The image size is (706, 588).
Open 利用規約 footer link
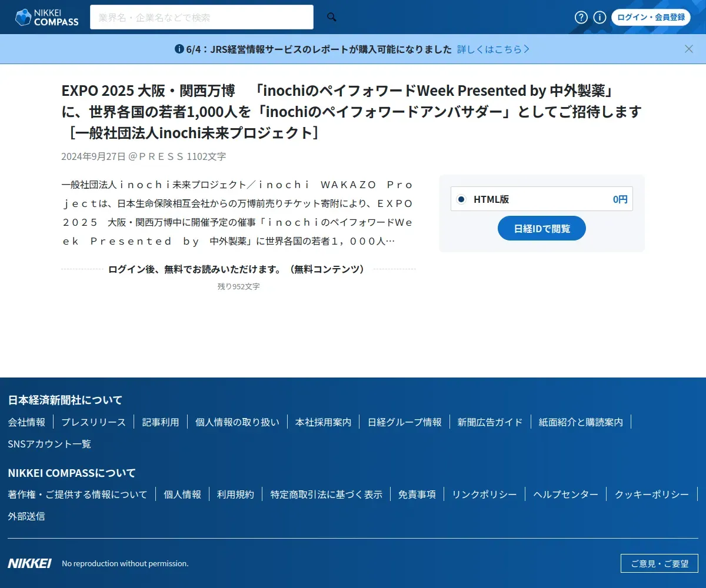point(235,495)
